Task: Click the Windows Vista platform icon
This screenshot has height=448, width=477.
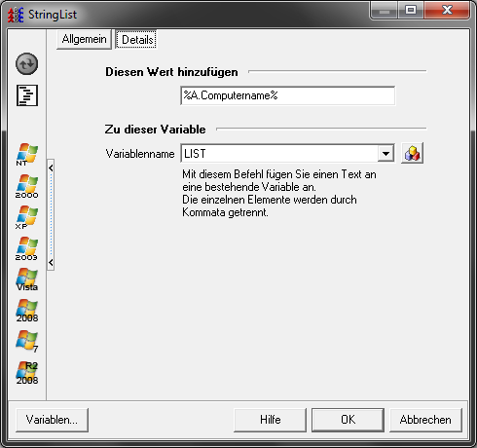Action: [26, 280]
